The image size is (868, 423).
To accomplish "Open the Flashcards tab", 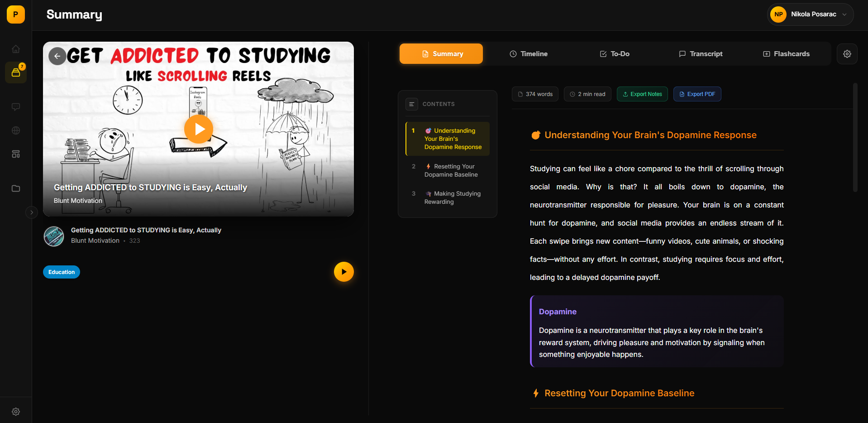I will 786,54.
